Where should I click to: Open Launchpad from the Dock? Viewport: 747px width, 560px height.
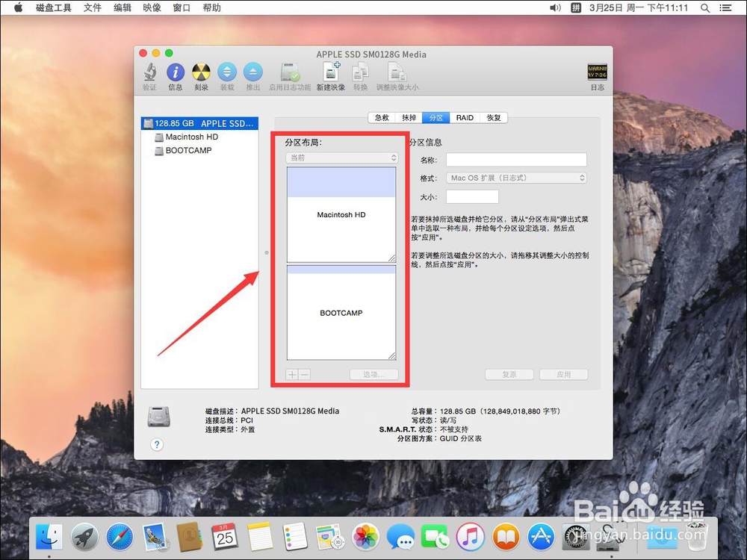coord(85,537)
